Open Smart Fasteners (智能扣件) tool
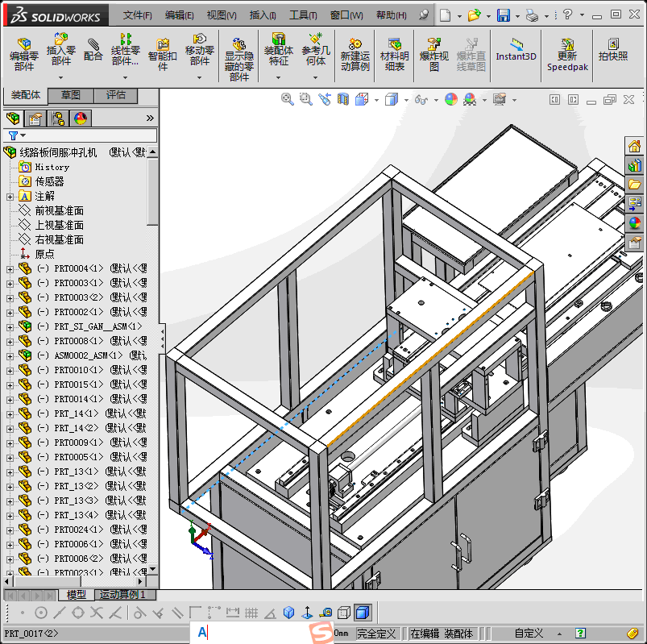This screenshot has width=647, height=644. pos(163,54)
